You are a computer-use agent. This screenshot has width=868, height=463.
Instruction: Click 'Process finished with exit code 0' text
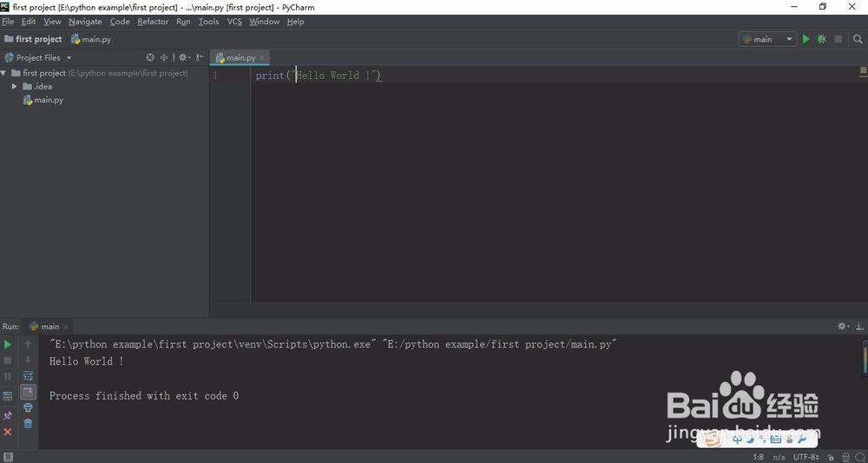tap(144, 395)
